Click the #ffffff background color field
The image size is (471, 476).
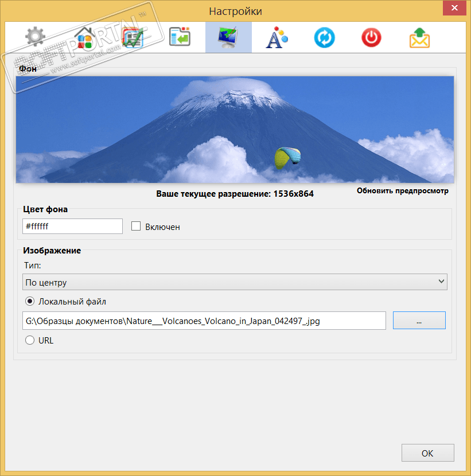[73, 226]
